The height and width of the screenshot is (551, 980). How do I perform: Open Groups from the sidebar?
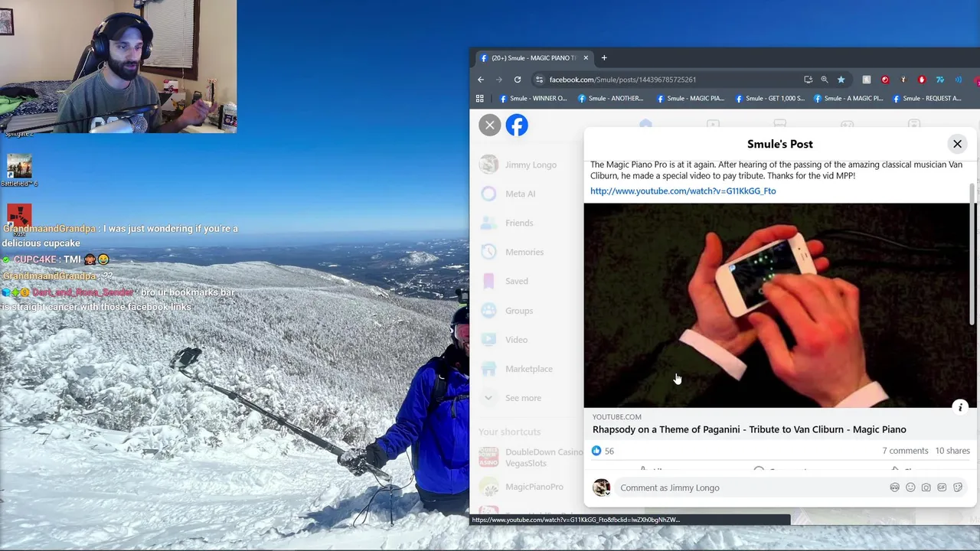click(506, 311)
